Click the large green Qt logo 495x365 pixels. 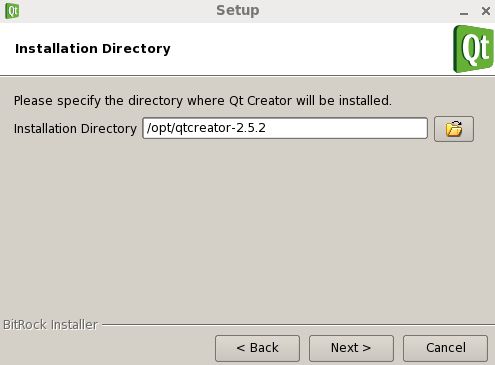pos(473,49)
